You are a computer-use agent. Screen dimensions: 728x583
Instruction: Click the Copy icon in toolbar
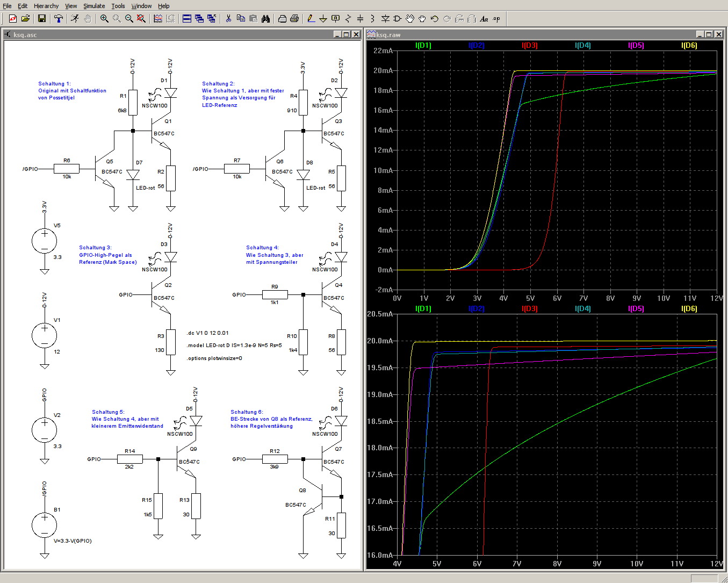pyautogui.click(x=241, y=19)
